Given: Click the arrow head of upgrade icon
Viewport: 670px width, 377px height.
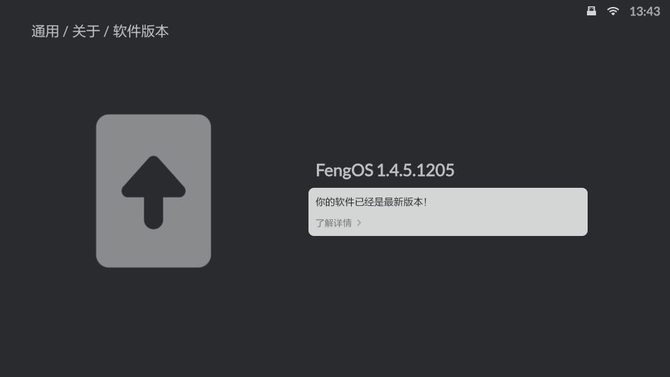Looking at the screenshot, I should (153, 177).
